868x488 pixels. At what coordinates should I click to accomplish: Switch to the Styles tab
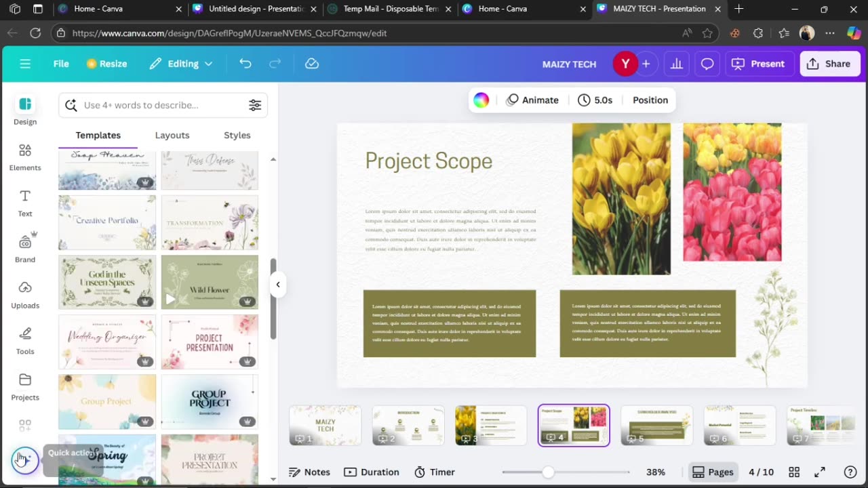tap(237, 135)
